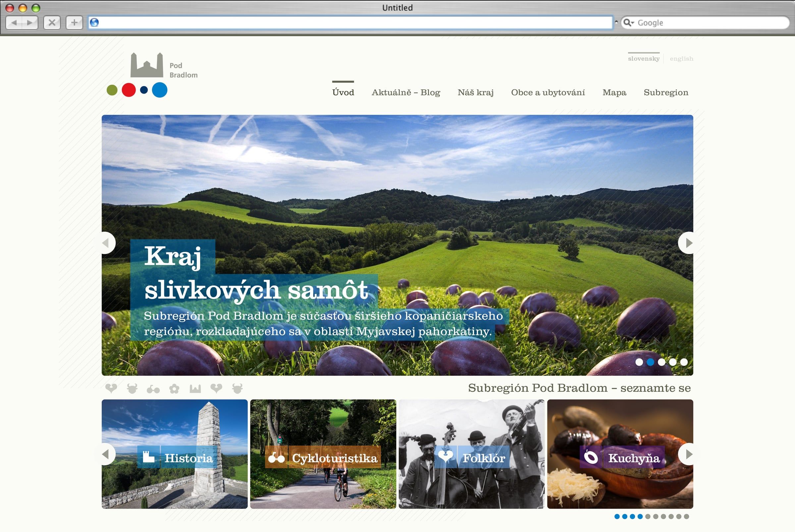Viewport: 795px width, 532px height.
Task: Click the last grey bull icon in row
Action: pyautogui.click(x=237, y=388)
